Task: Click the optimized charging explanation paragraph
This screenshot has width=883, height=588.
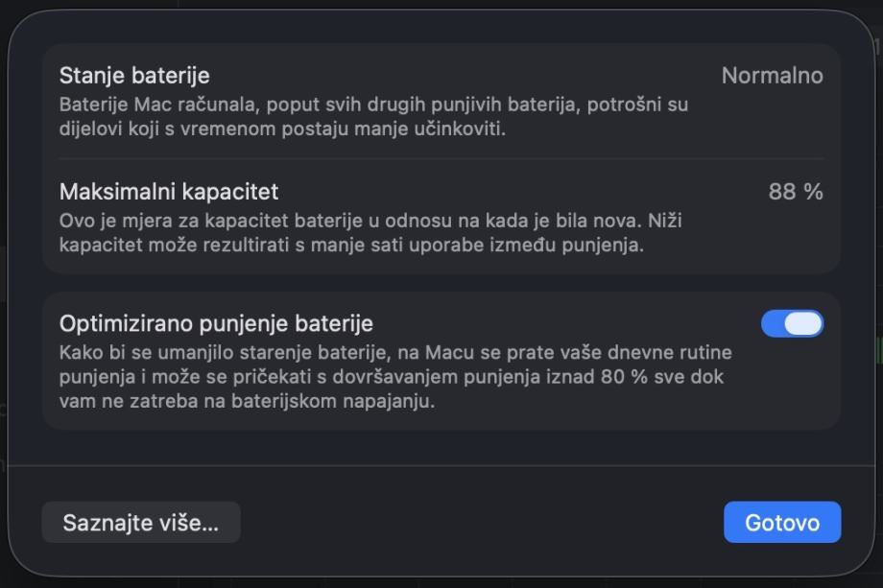Action: [x=394, y=377]
